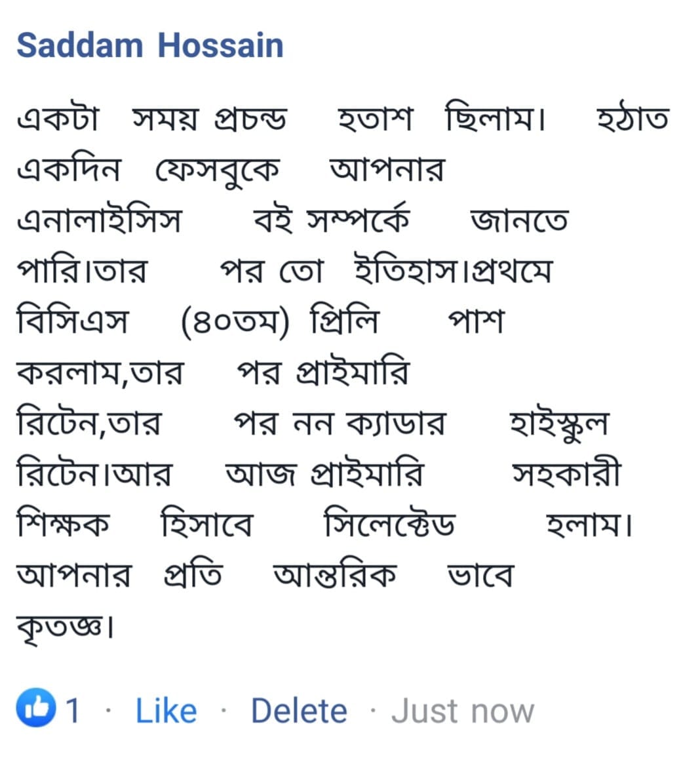700x775 pixels.
Task: Click the word সিলেক্টেড in the comment
Action: [x=389, y=522]
